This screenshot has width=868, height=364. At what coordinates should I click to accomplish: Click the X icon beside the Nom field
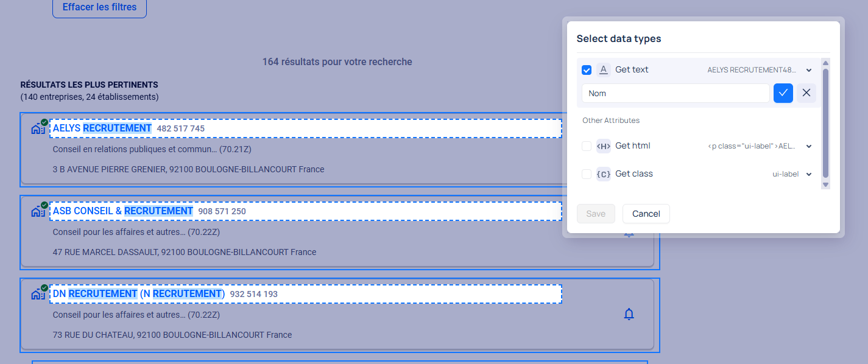[x=806, y=93]
